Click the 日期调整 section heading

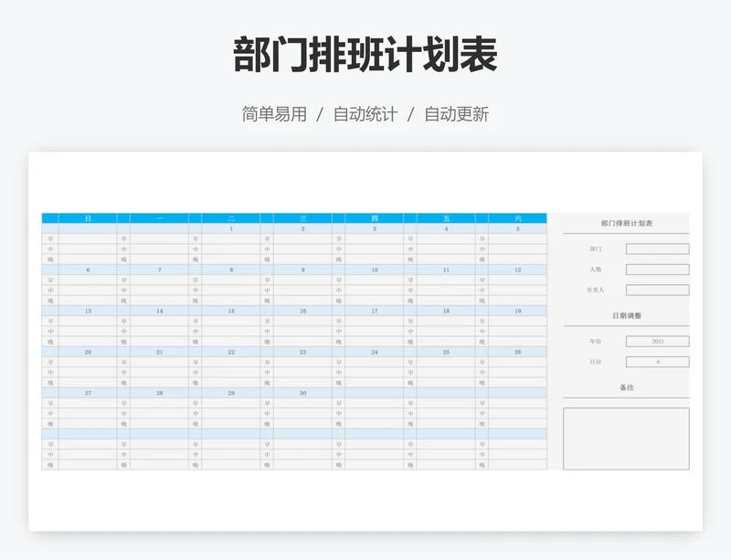627,316
